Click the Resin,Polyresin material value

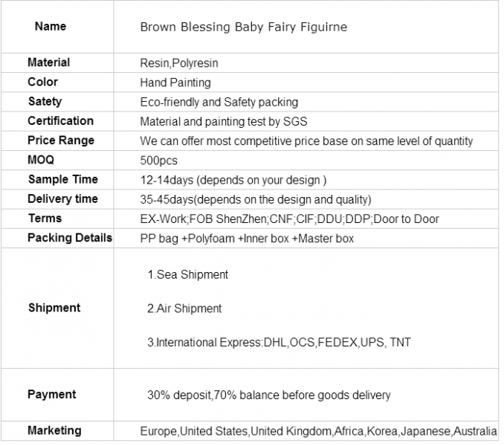179,63
